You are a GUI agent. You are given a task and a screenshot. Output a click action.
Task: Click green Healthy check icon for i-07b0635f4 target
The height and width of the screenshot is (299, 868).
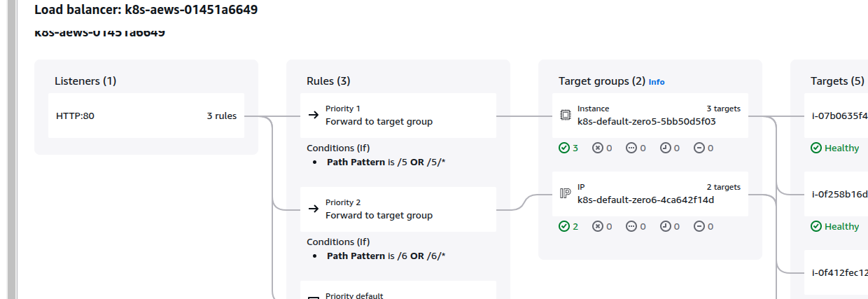tap(816, 148)
